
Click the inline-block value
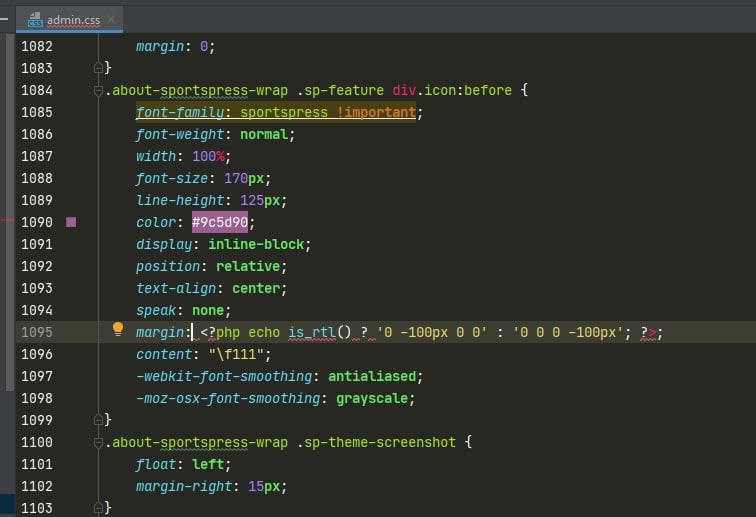point(256,245)
